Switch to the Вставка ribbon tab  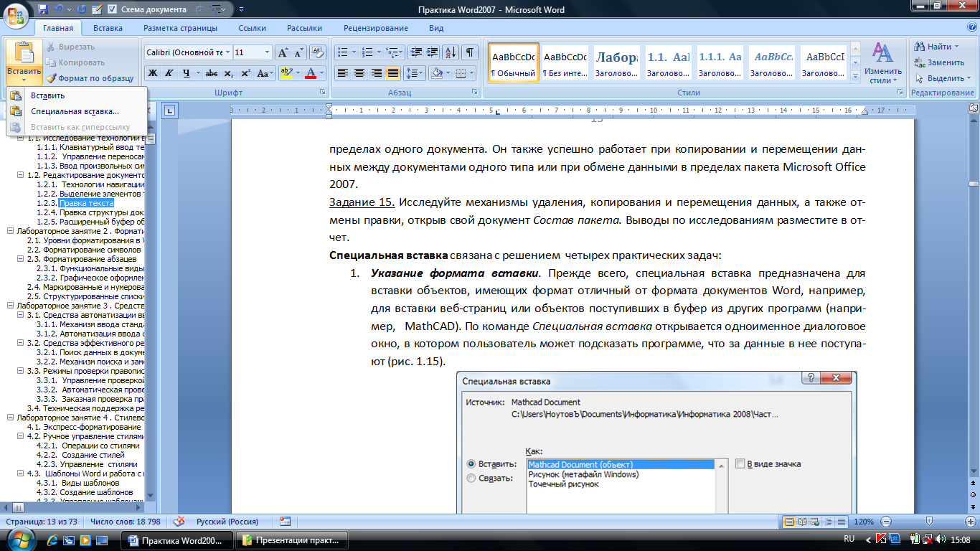tap(108, 28)
